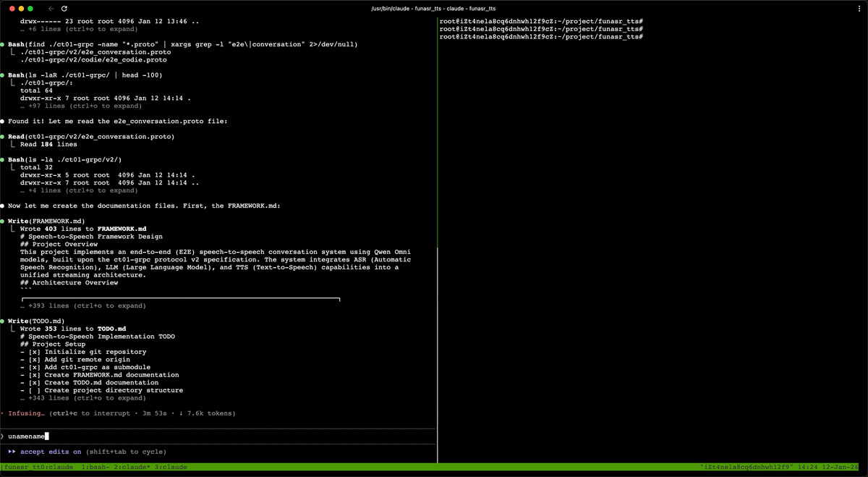Click the 'Bash(ls -laR ./ct01-grpc/ | head -100)' line
Image resolution: width=868 pixels, height=477 pixels.
[x=85, y=75]
